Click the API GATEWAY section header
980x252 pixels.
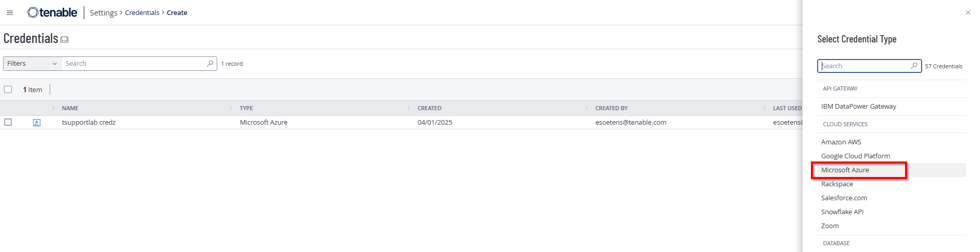(x=840, y=88)
